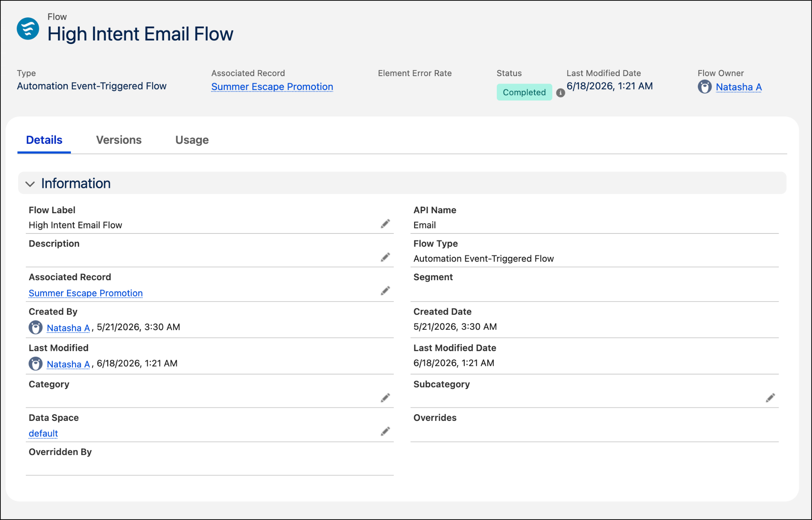This screenshot has height=520, width=812.
Task: Select Flow Type value Automation Event-Triggered Flow
Action: [484, 259]
